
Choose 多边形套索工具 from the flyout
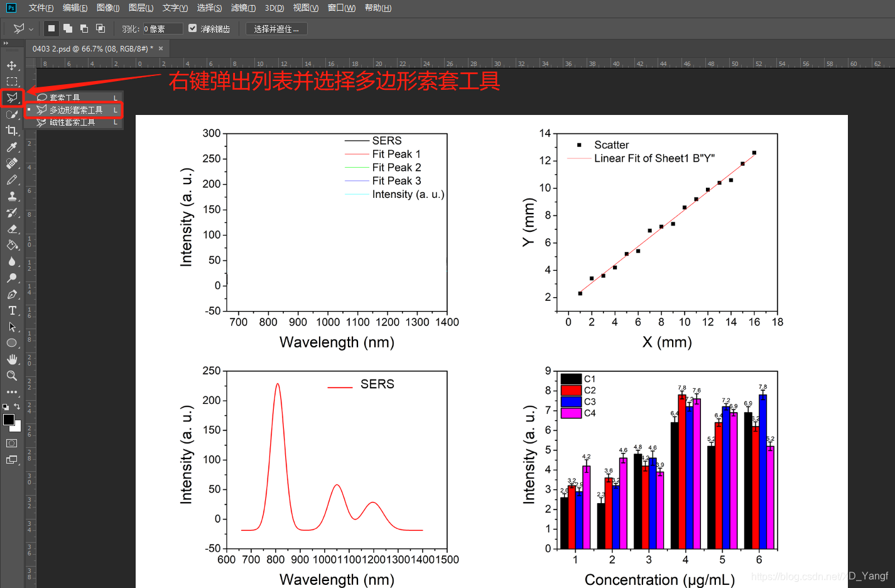(73, 110)
